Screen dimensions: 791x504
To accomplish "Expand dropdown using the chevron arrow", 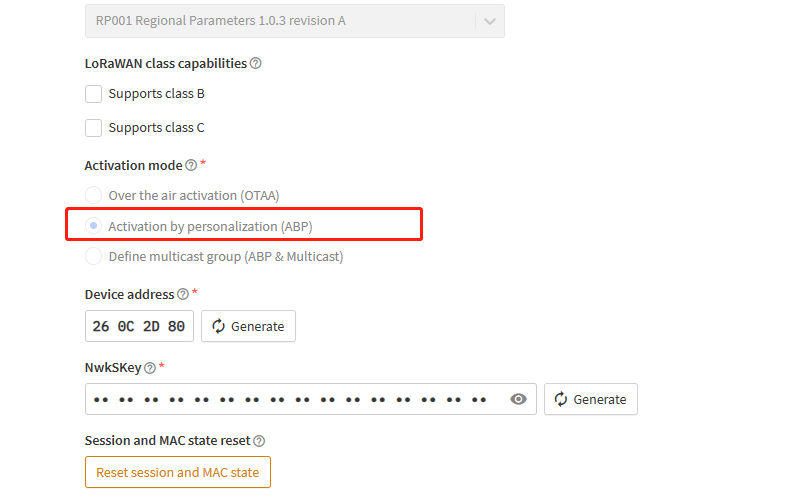I will (x=487, y=20).
